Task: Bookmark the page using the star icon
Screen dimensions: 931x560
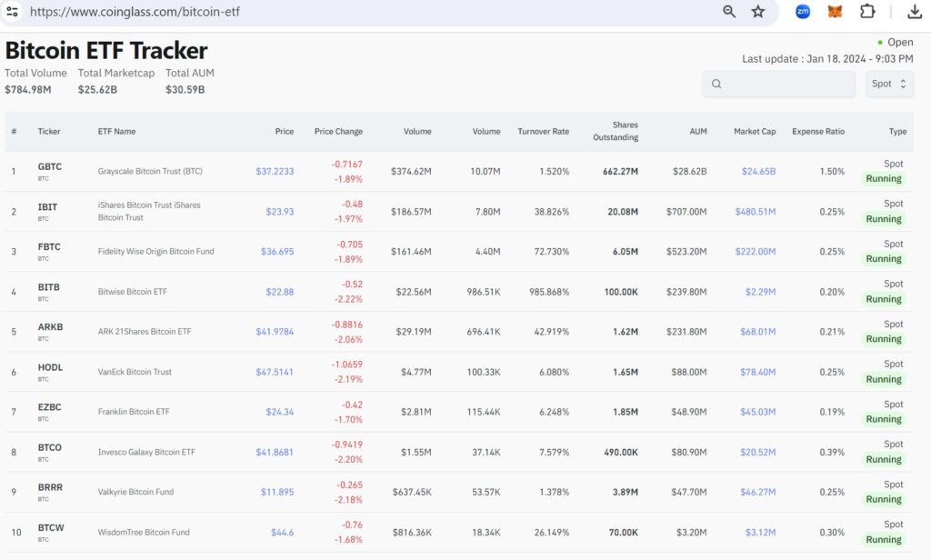Action: pyautogui.click(x=760, y=11)
